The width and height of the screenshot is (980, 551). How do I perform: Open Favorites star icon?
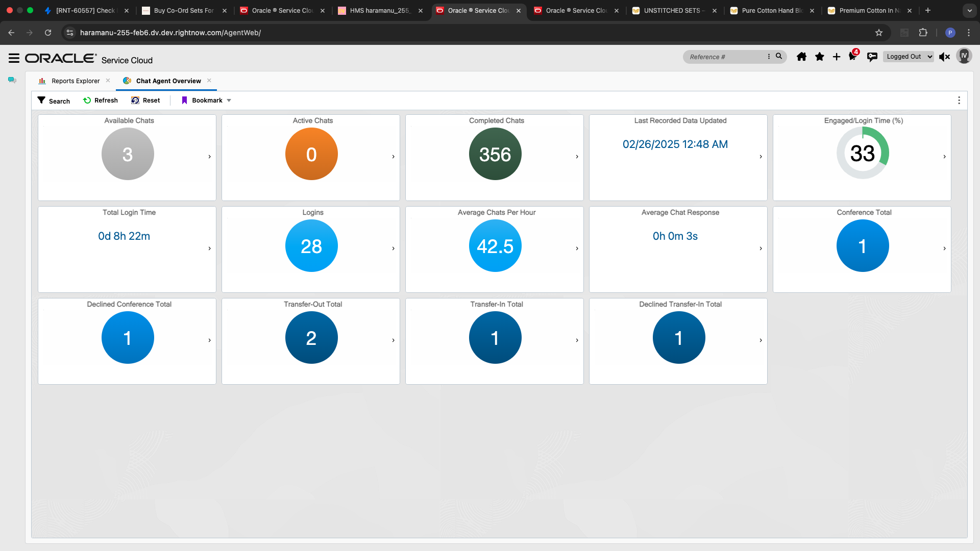click(819, 57)
